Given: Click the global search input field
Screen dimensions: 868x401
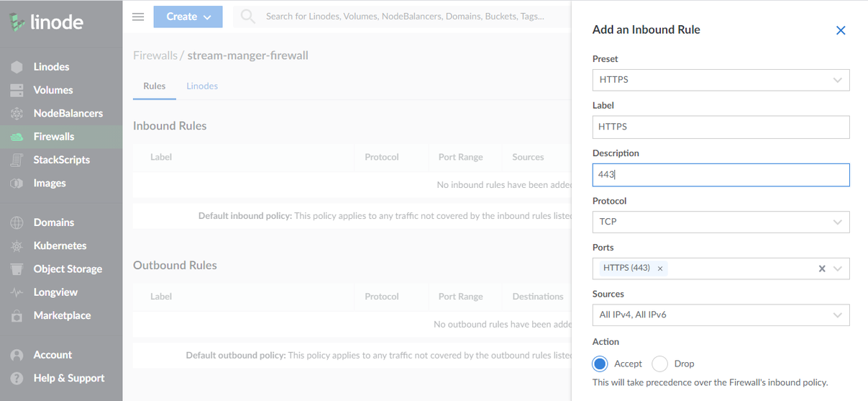Looking at the screenshot, I should [x=405, y=16].
